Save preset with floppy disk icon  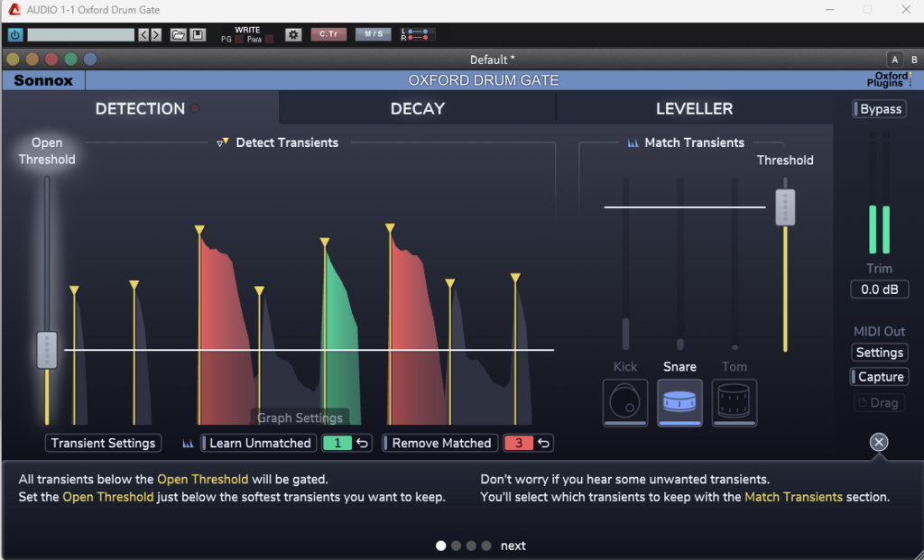198,35
